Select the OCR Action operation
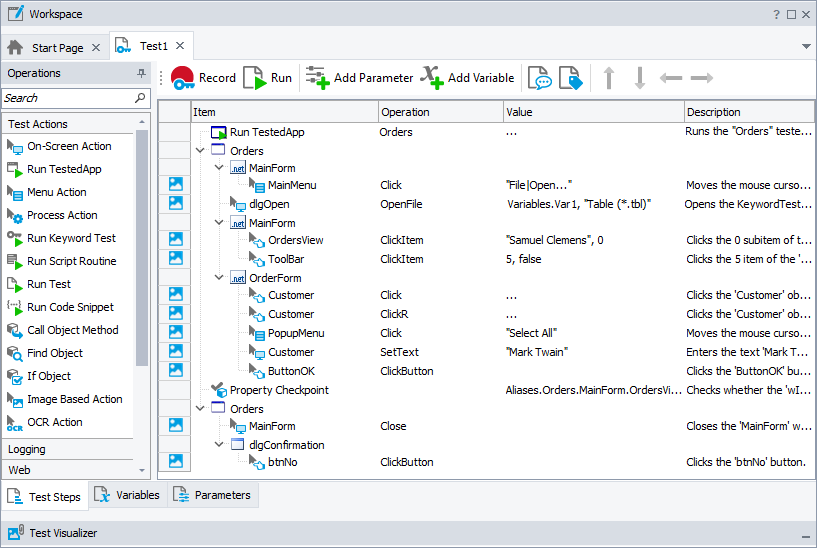The image size is (817, 548). coord(55,422)
